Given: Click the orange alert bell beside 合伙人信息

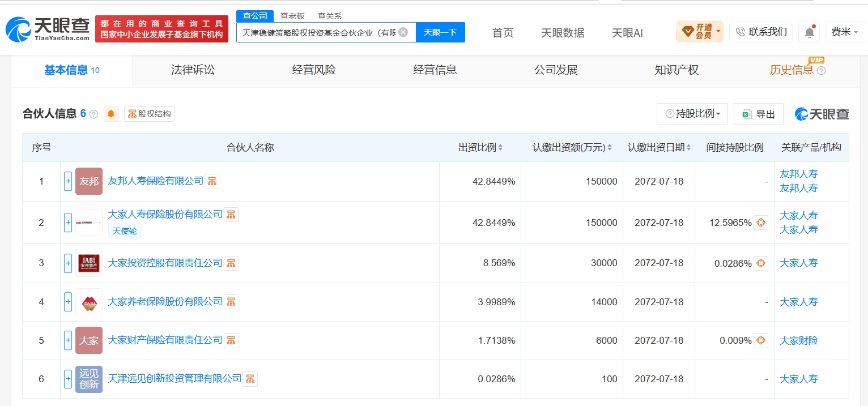Looking at the screenshot, I should pos(111,114).
